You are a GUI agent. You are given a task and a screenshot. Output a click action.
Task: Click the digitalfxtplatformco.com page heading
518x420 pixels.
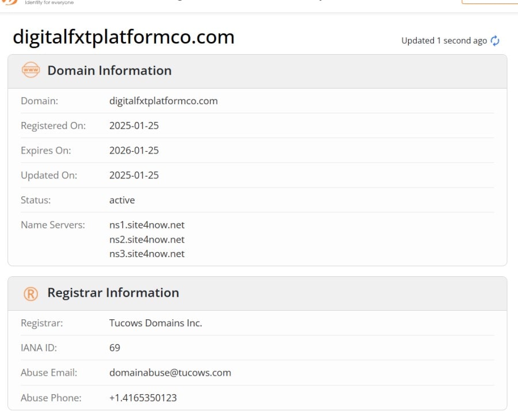123,36
